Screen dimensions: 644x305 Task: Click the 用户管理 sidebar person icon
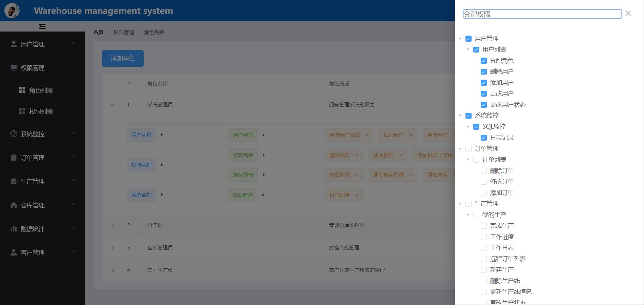pyautogui.click(x=14, y=44)
